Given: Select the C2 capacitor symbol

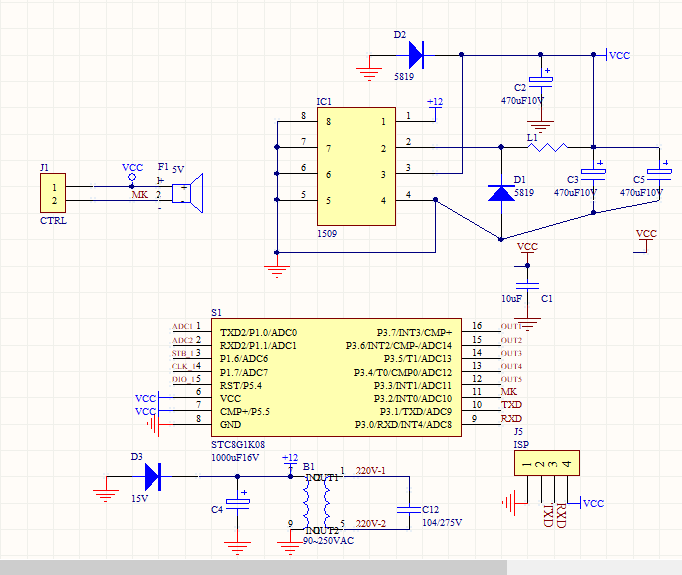Looking at the screenshot, I should point(541,81).
